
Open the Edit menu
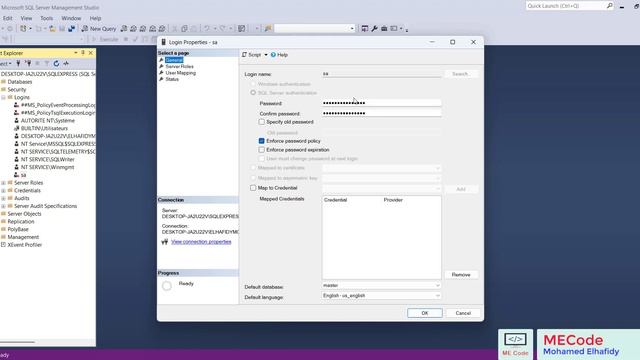point(7,18)
